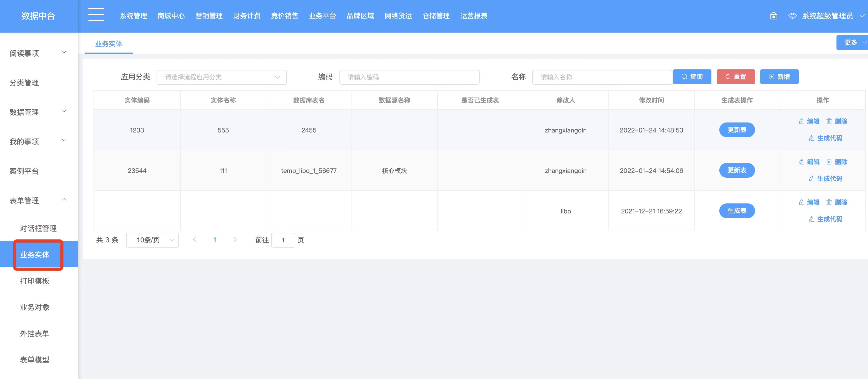Click previous page arrow

[x=194, y=240]
